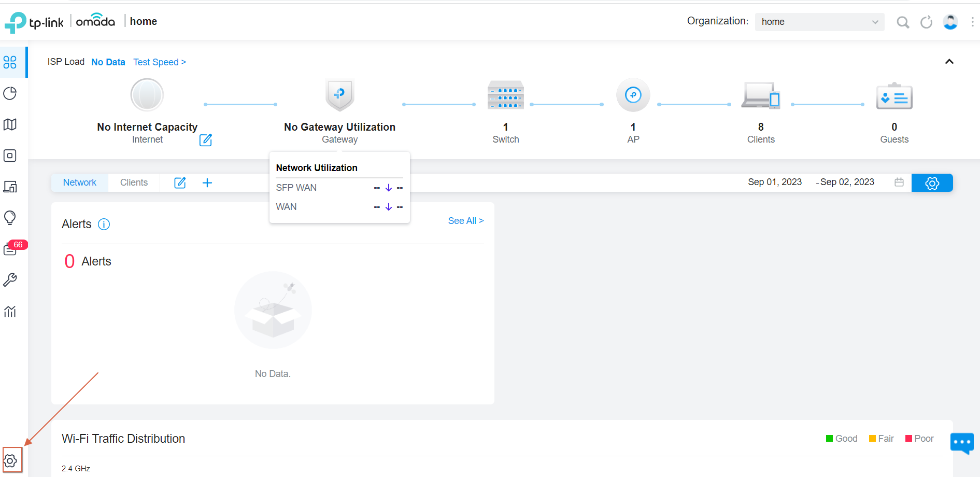The image size is (980, 477).
Task: Click the Guests badge icon
Action: click(x=894, y=96)
